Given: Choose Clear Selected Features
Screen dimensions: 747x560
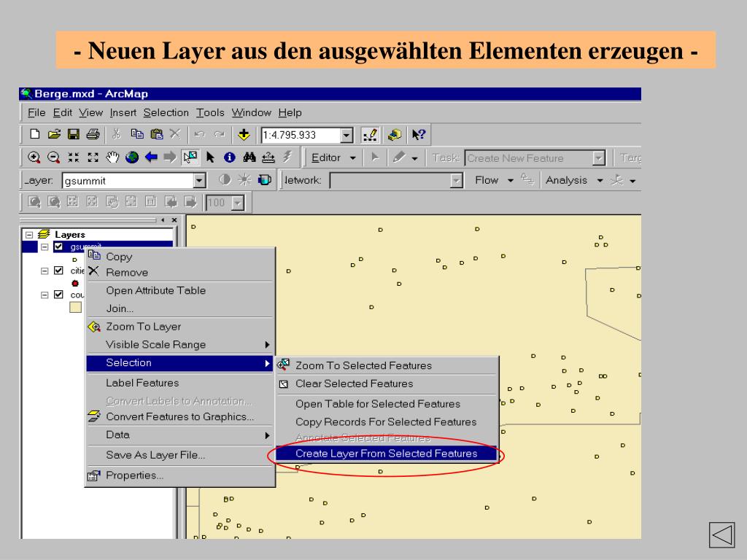Looking at the screenshot, I should (387, 384).
